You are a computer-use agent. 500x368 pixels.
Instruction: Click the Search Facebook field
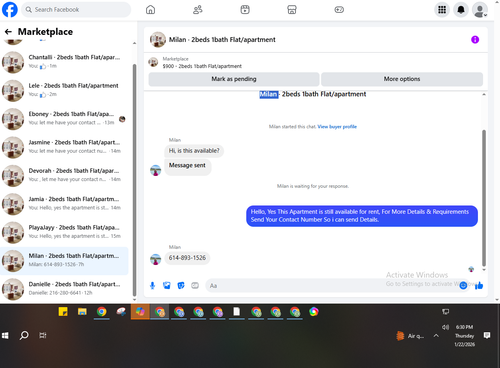(x=76, y=10)
